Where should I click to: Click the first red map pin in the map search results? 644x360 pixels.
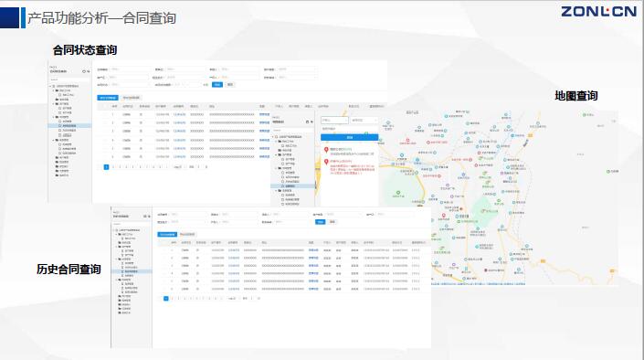point(326,150)
